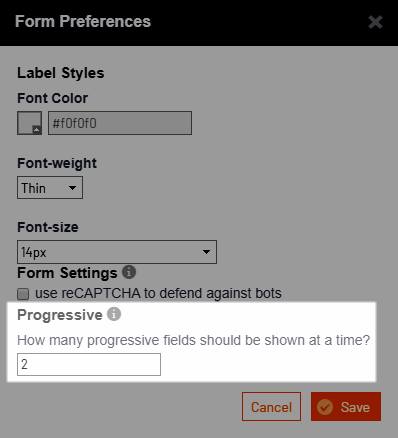The width and height of the screenshot is (398, 438).
Task: Click the Font-size dropdown arrow
Action: [x=206, y=252]
